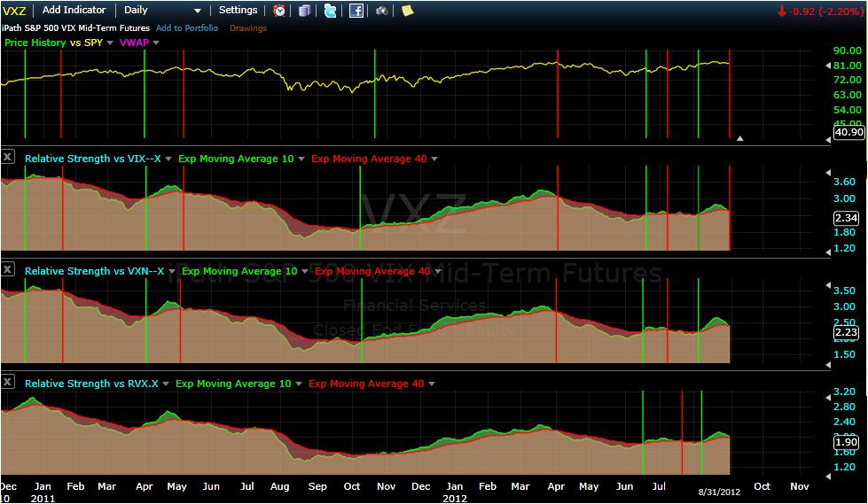
Task: Take a chart snapshot with camera icon
Action: (381, 11)
